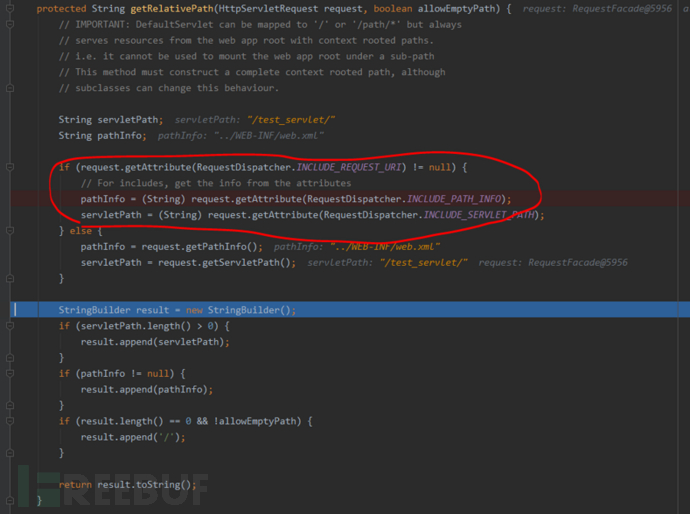Click INCLUDE_REQUEST_URI constant
Image resolution: width=690 pixels, height=514 pixels.
coord(349,167)
